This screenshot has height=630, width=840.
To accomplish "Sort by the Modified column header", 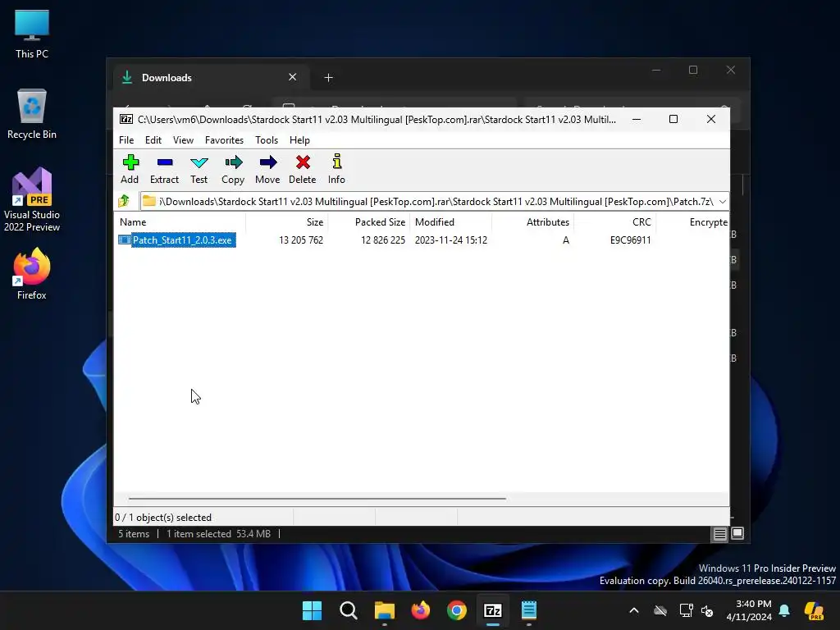I will [x=451, y=221].
